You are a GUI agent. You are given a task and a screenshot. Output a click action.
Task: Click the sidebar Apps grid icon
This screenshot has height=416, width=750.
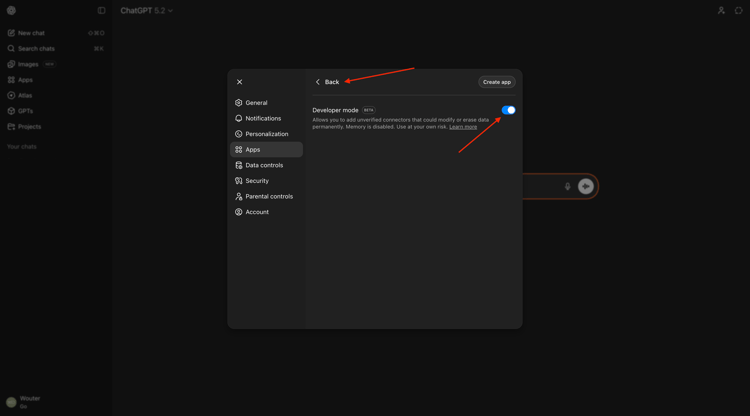click(x=11, y=80)
